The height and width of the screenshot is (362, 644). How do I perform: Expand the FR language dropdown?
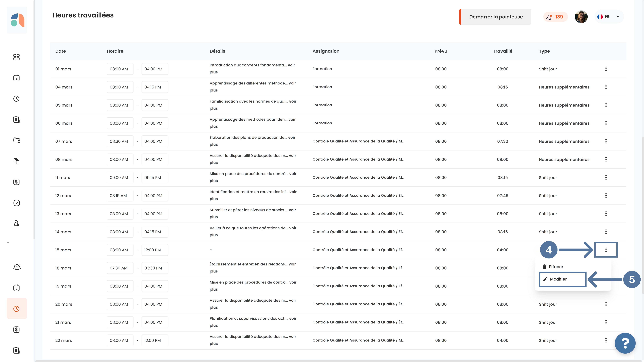(x=609, y=17)
